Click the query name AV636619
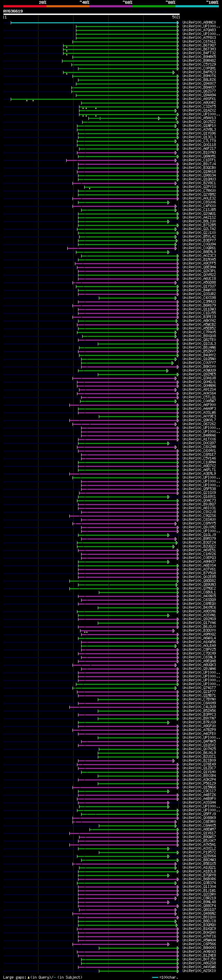 click(13, 11)
